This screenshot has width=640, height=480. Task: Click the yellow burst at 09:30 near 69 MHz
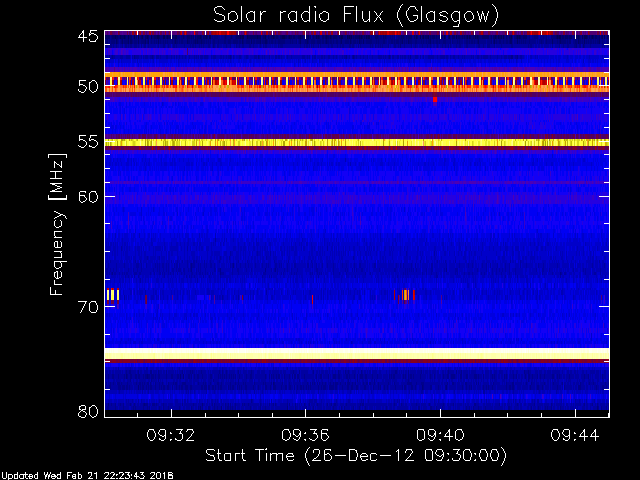click(x=113, y=294)
